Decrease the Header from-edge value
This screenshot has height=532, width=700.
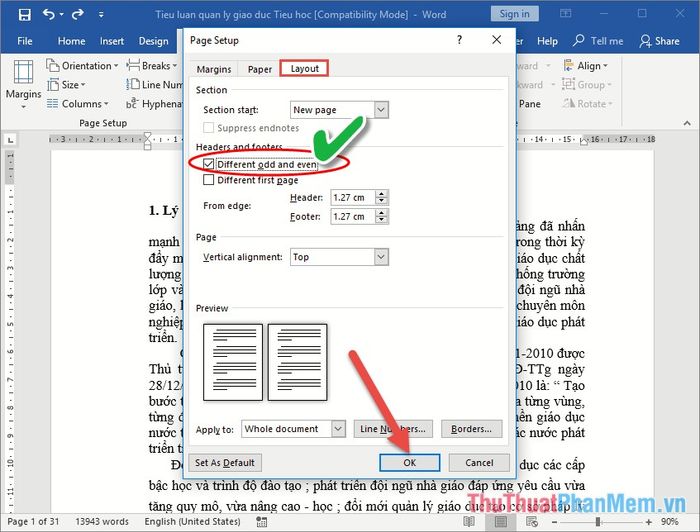381,201
